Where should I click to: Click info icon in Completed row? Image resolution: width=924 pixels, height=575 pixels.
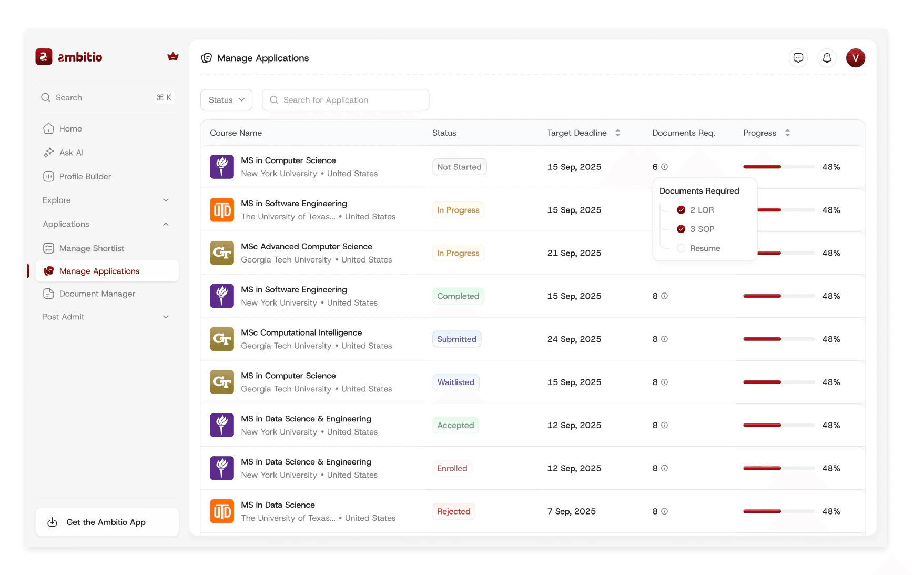point(664,296)
